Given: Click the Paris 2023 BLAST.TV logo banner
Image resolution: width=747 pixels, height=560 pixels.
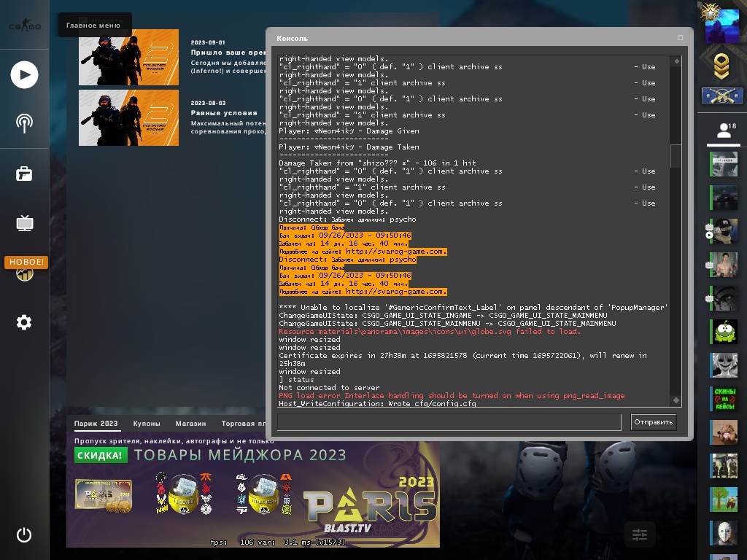Looking at the screenshot, I should (370, 505).
